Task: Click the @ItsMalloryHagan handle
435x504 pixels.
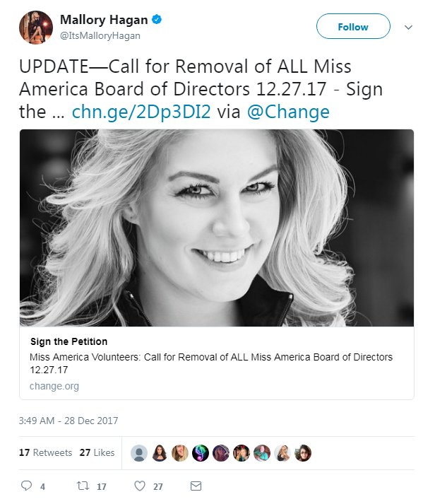Action: point(100,35)
